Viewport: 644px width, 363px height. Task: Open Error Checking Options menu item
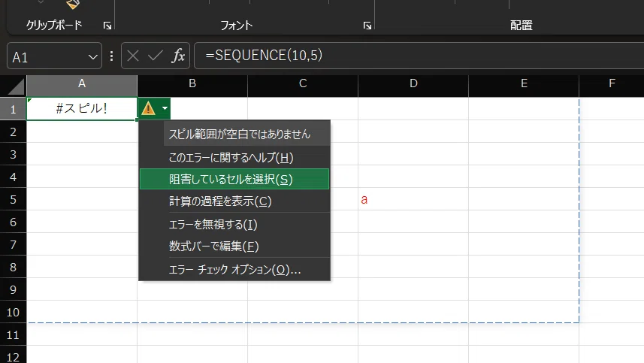tap(234, 269)
